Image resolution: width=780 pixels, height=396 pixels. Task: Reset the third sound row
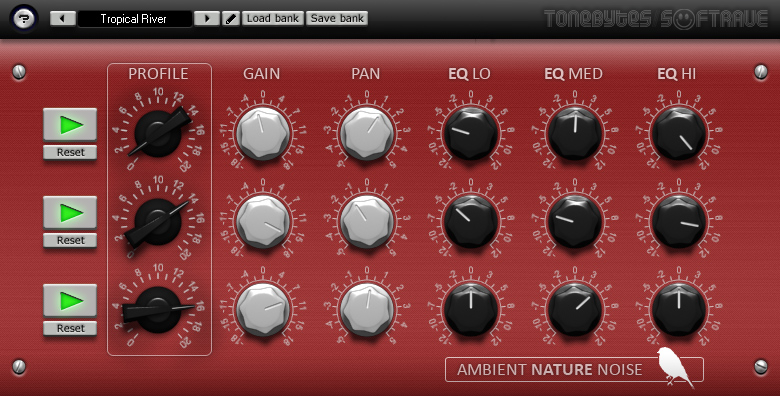[x=70, y=328]
